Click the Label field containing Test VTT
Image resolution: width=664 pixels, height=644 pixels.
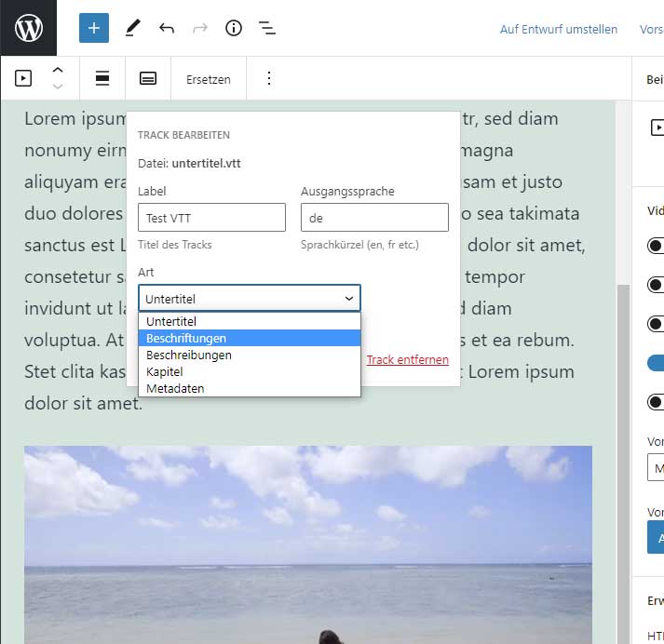[211, 218]
